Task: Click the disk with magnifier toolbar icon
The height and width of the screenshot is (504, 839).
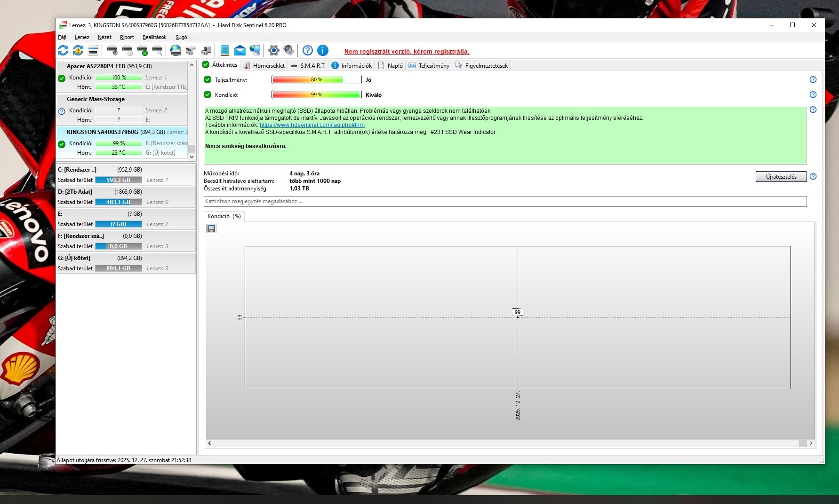Action: tap(157, 50)
